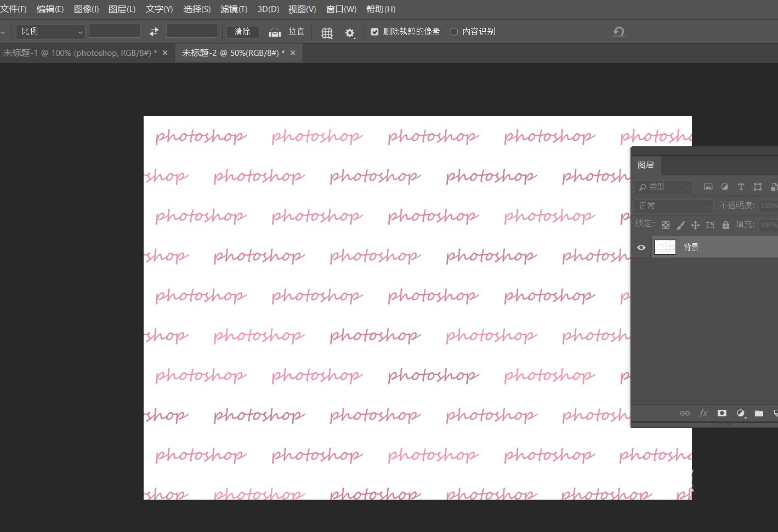
Task: Select the Straighten (拉直) level icon
Action: [275, 32]
